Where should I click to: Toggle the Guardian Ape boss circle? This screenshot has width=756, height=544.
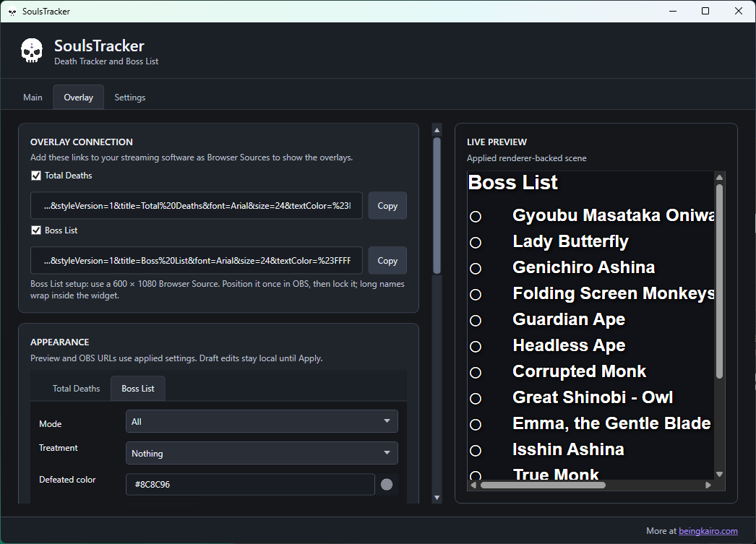[476, 321]
